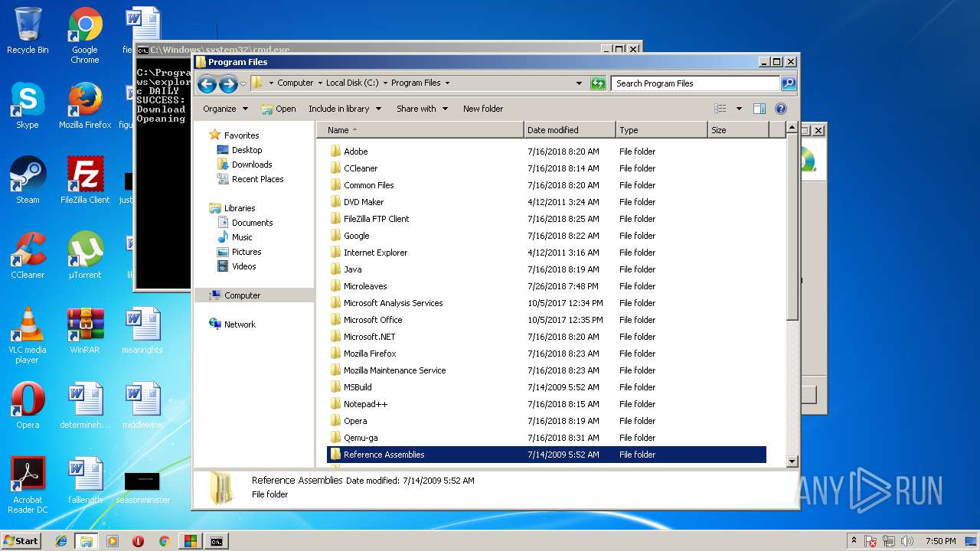The image size is (980, 551).
Task: Click the Computer breadcrumb segment
Action: [295, 83]
